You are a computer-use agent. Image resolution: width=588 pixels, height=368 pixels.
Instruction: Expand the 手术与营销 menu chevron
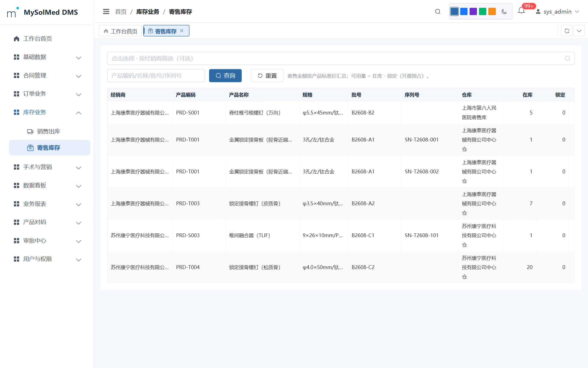point(79,168)
